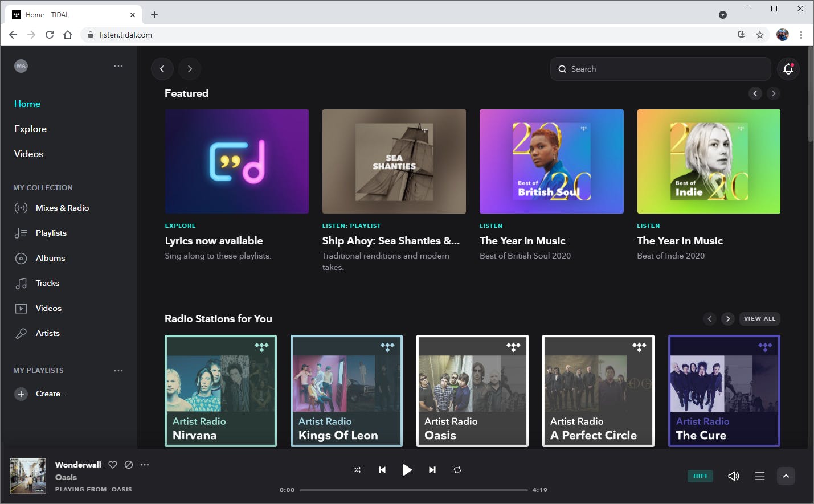
Task: Show previous Featured items
Action: [755, 93]
